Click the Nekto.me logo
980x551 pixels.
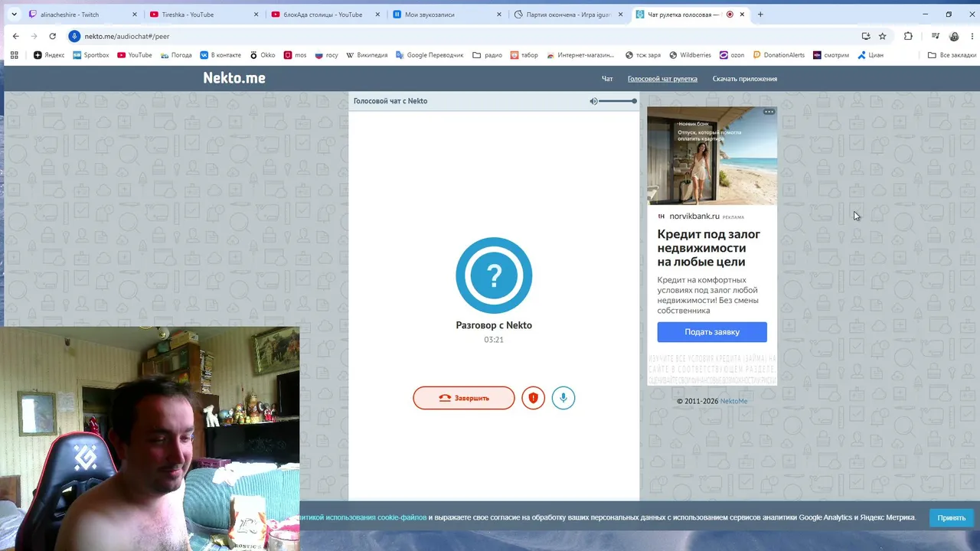tap(234, 78)
